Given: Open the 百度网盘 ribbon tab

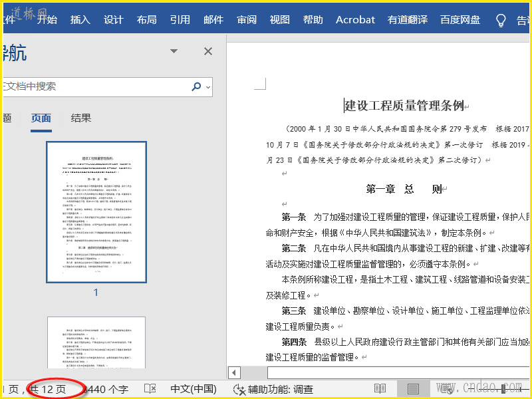Looking at the screenshot, I should pos(460,20).
